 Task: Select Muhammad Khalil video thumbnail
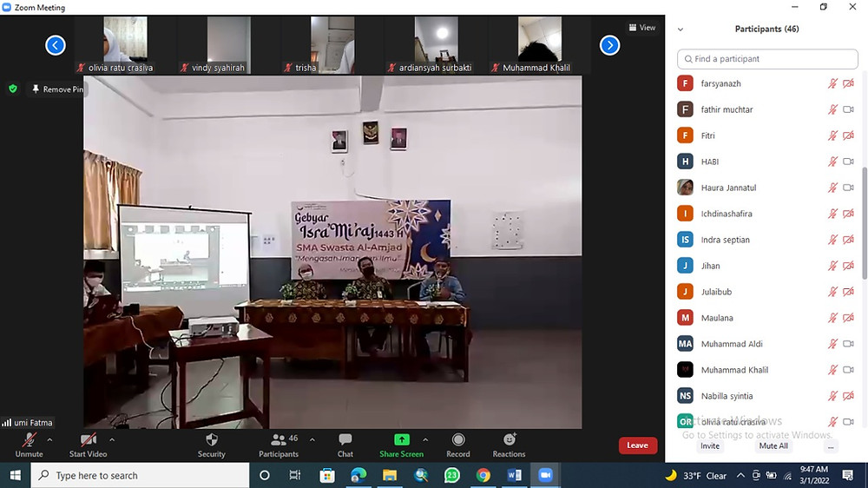pos(540,45)
